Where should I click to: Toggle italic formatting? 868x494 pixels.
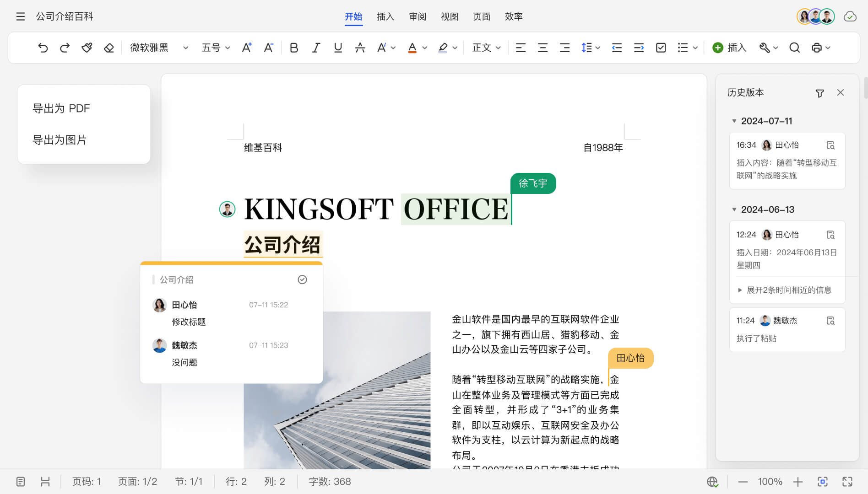click(x=316, y=47)
